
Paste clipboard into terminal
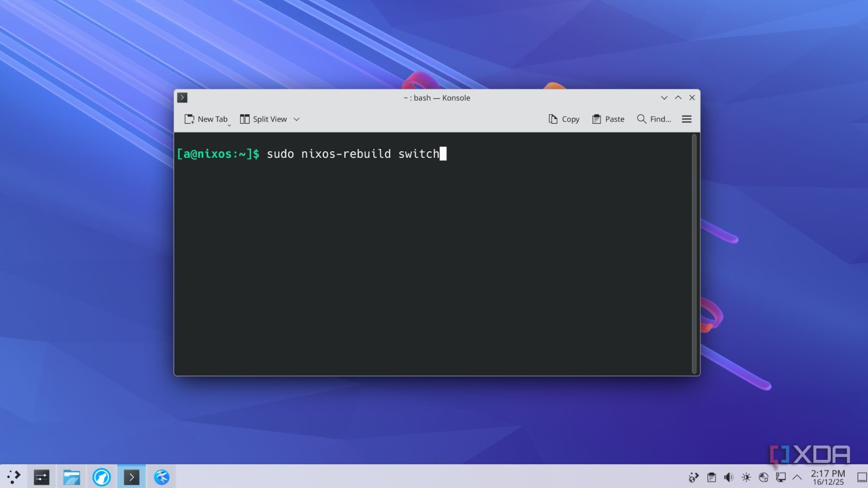[608, 119]
